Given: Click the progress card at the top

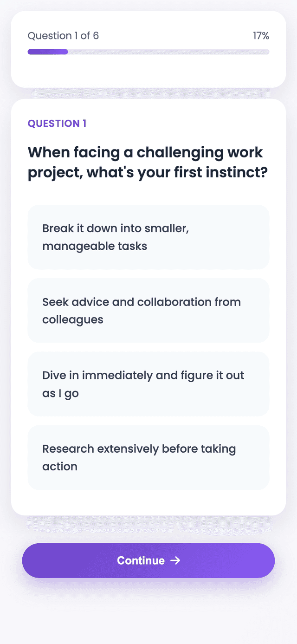Looking at the screenshot, I should click(x=148, y=70).
